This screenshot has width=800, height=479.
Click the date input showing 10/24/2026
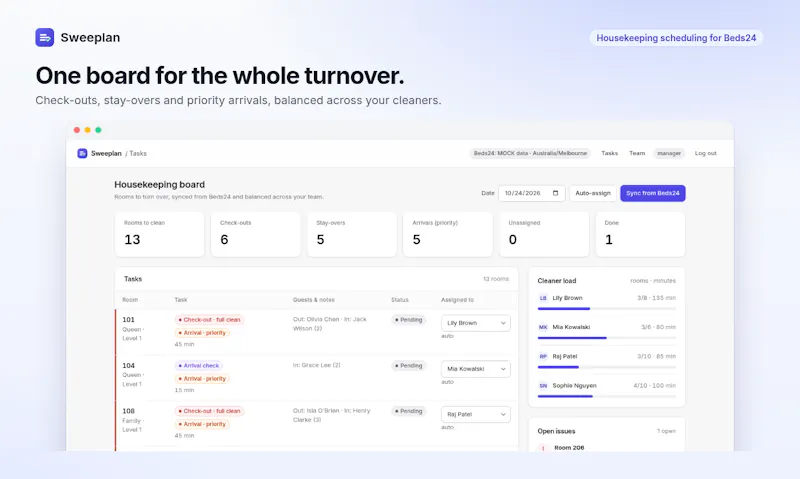(532, 193)
